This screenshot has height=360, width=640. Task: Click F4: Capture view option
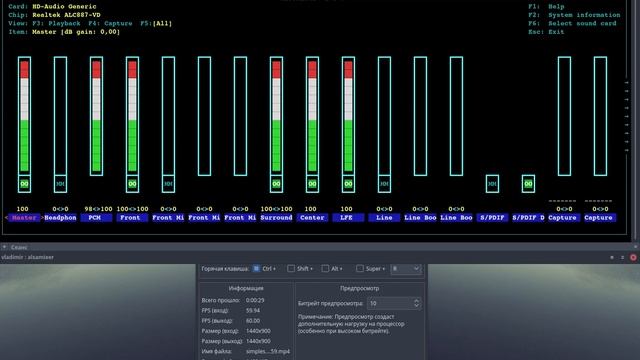(110, 24)
